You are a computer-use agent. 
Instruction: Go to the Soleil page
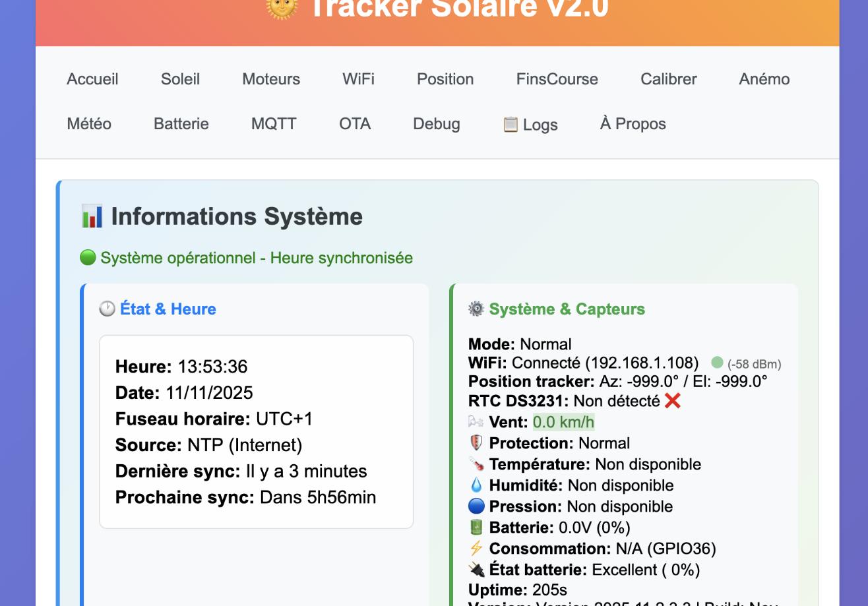[180, 79]
